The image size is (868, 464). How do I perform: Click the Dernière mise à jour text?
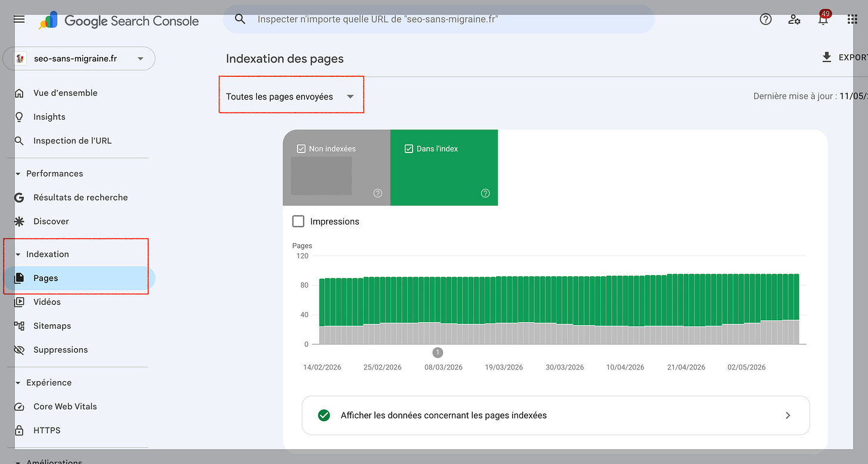811,96
